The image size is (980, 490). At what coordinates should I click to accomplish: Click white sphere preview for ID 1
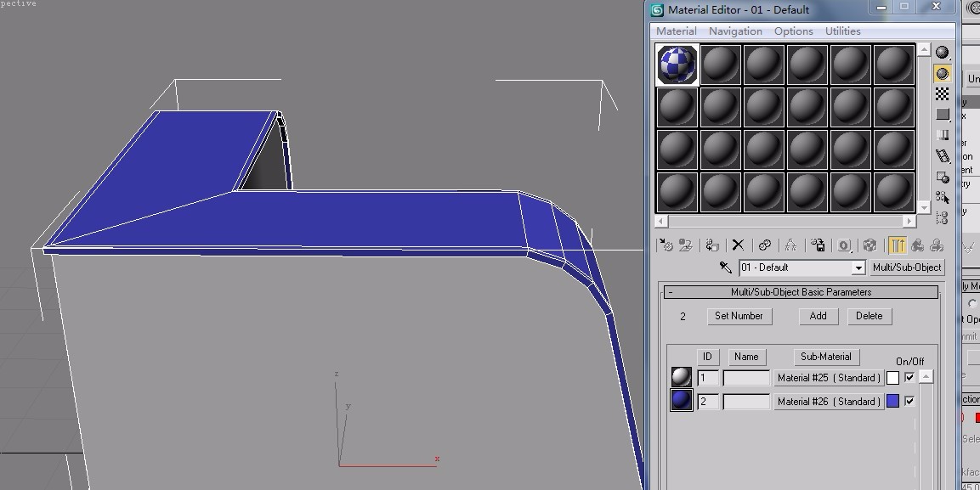(682, 377)
